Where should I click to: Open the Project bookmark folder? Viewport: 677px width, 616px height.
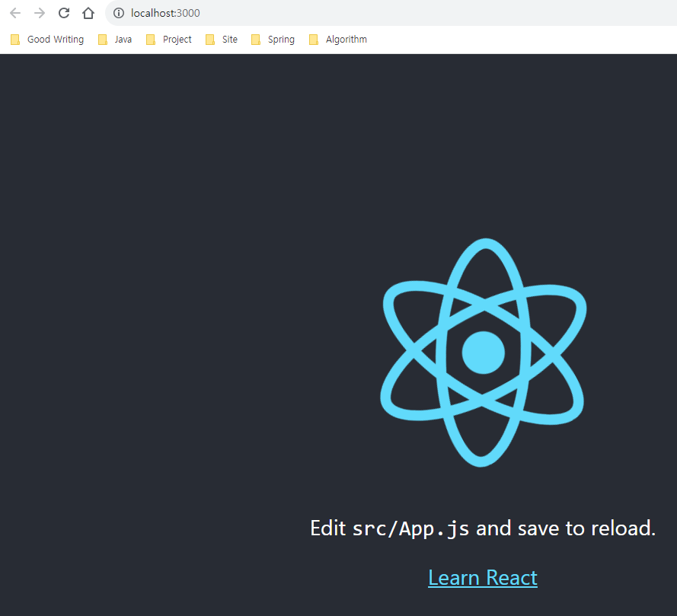(169, 40)
